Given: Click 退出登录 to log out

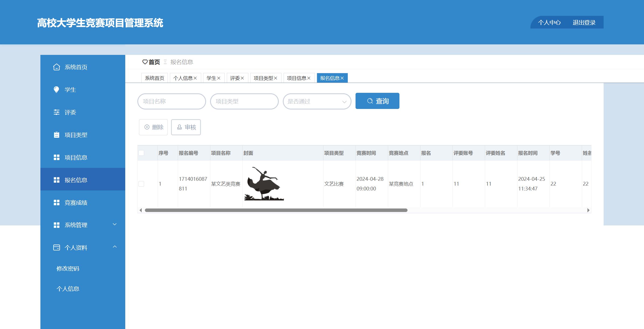Looking at the screenshot, I should click(x=584, y=23).
